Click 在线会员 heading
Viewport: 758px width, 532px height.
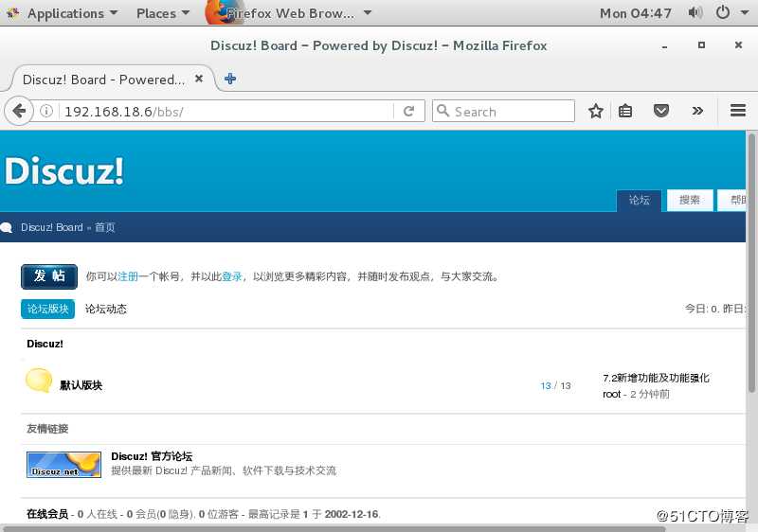47,514
